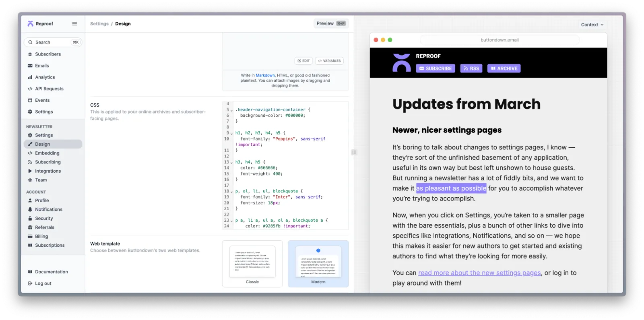Expand the Context dropdown

[592, 25]
